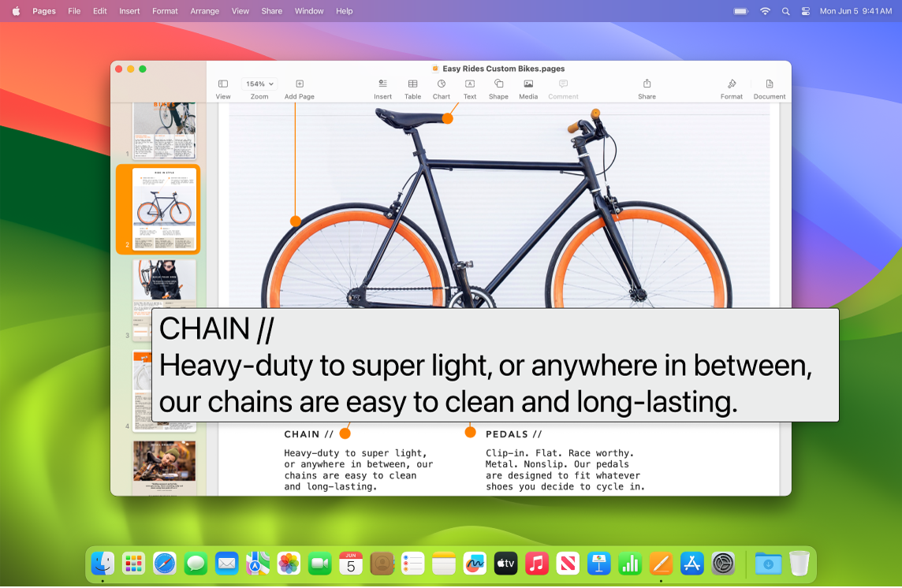902x588 pixels.
Task: Click Add Page in the toolbar
Action: (299, 87)
